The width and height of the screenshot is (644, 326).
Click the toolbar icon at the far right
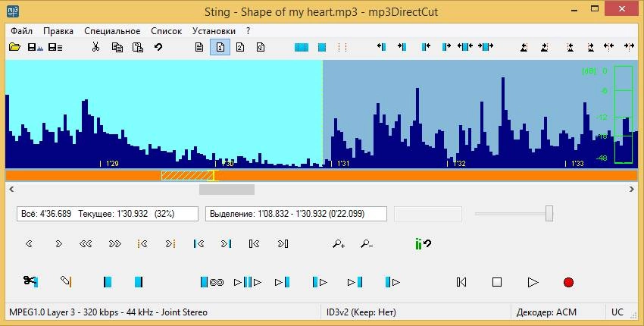pyautogui.click(x=629, y=47)
